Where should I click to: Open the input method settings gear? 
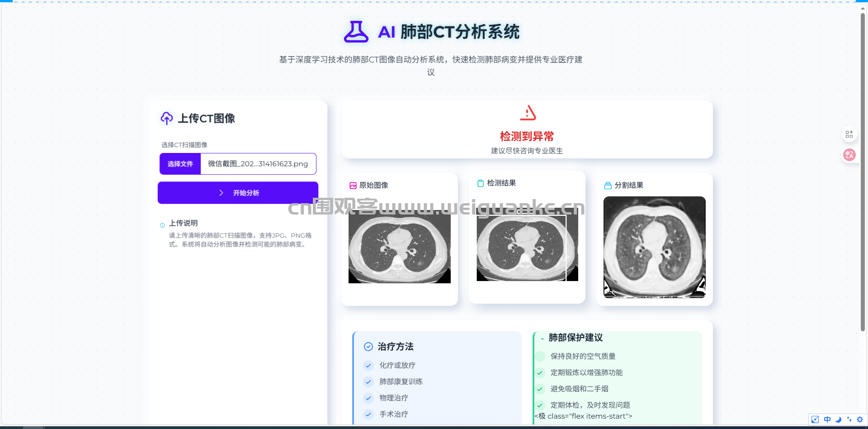point(860,419)
